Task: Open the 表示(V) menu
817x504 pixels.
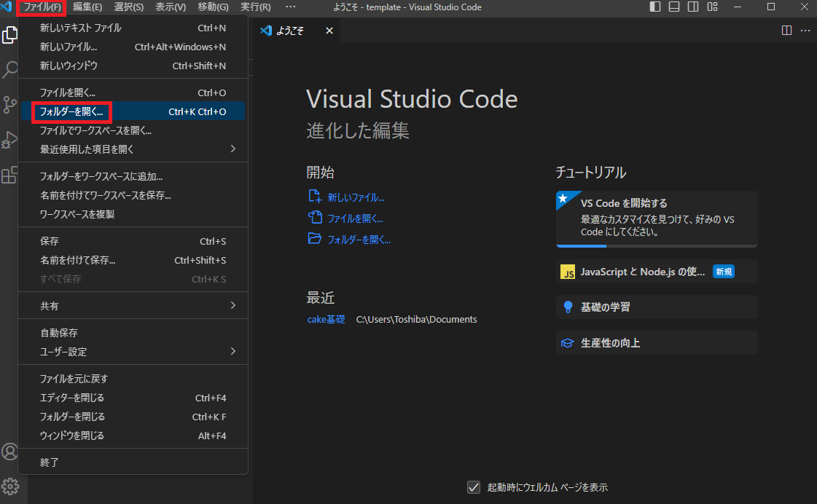Action: 171,7
